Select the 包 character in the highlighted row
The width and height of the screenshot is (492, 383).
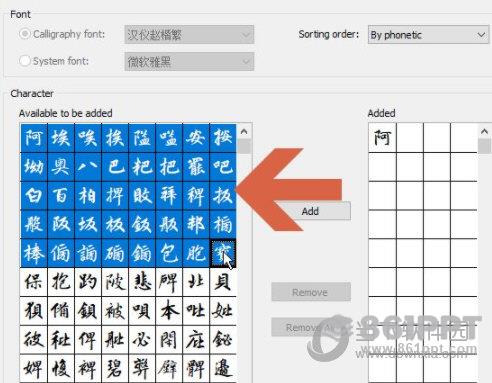pos(169,253)
